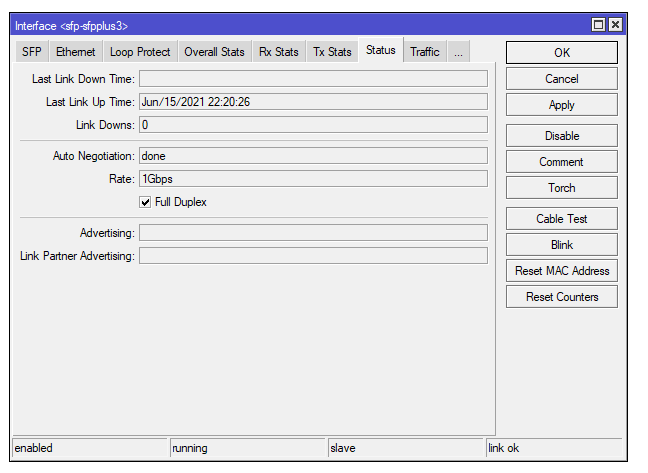Click the Advertising field
This screenshot has height=473, width=648.
click(x=313, y=233)
